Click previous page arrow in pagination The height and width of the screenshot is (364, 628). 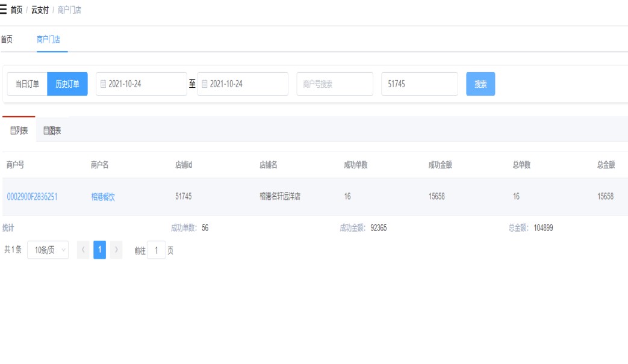coord(83,250)
